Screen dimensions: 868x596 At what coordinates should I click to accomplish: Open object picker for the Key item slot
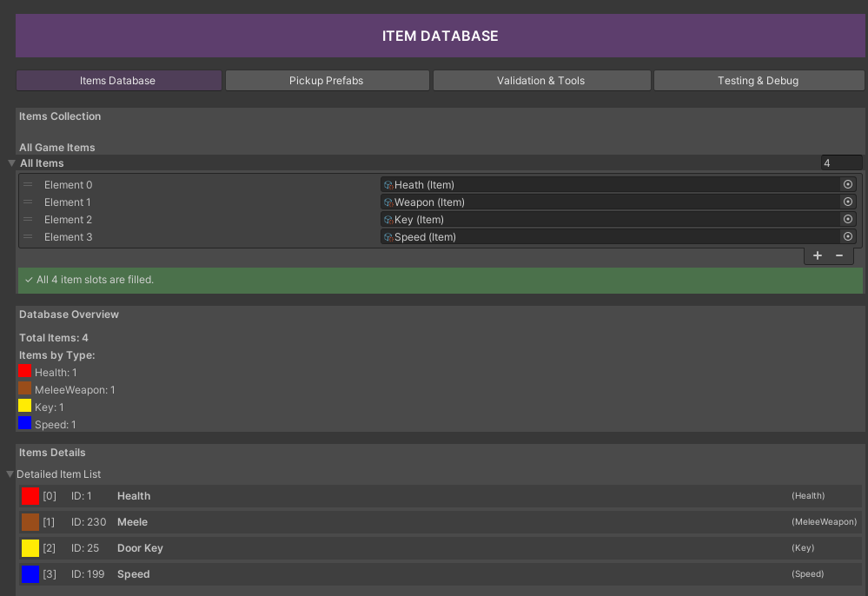pos(847,219)
